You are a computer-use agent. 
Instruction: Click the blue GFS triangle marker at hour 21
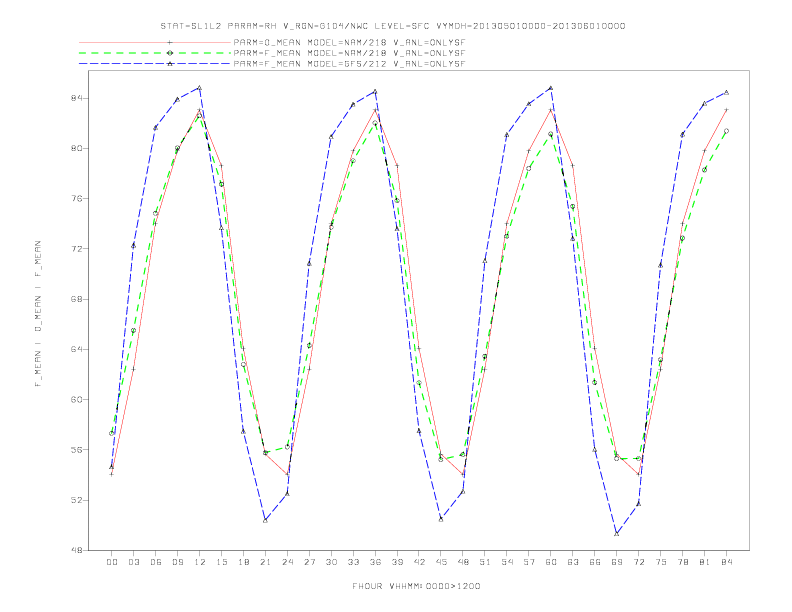(265, 520)
